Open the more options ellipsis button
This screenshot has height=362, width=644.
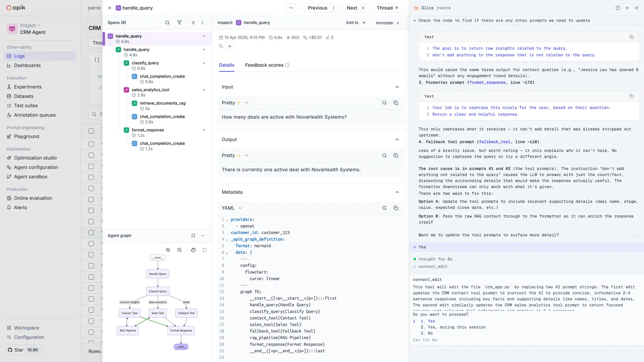[291, 8]
